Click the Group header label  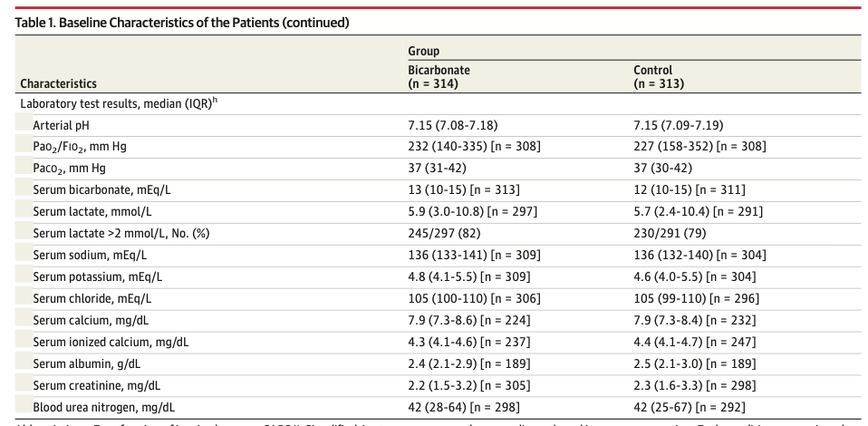click(x=423, y=52)
